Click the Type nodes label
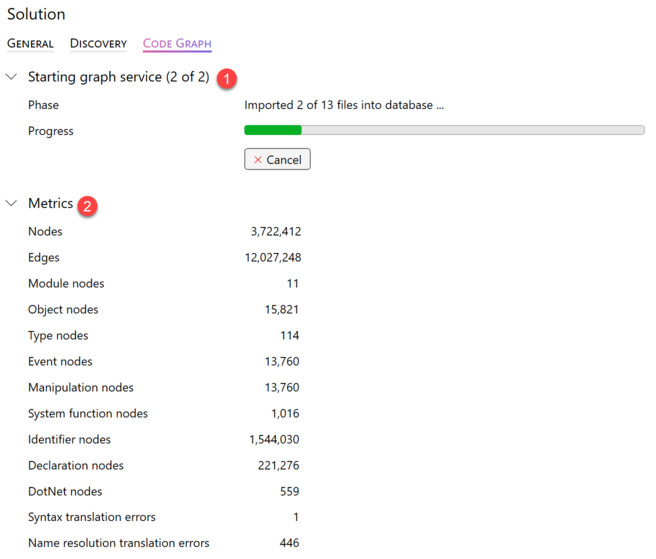Viewport: 656px width, 559px height. tap(58, 336)
